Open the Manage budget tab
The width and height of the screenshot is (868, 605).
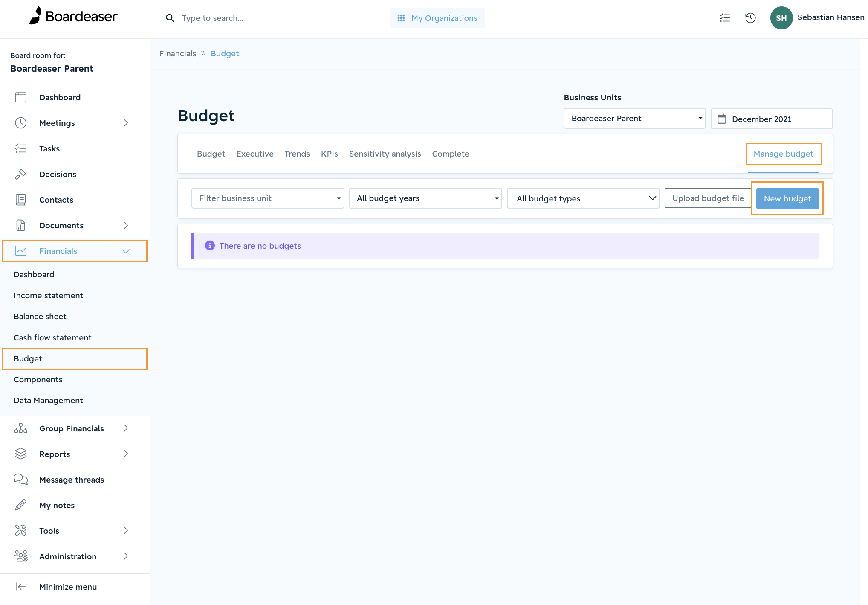783,154
